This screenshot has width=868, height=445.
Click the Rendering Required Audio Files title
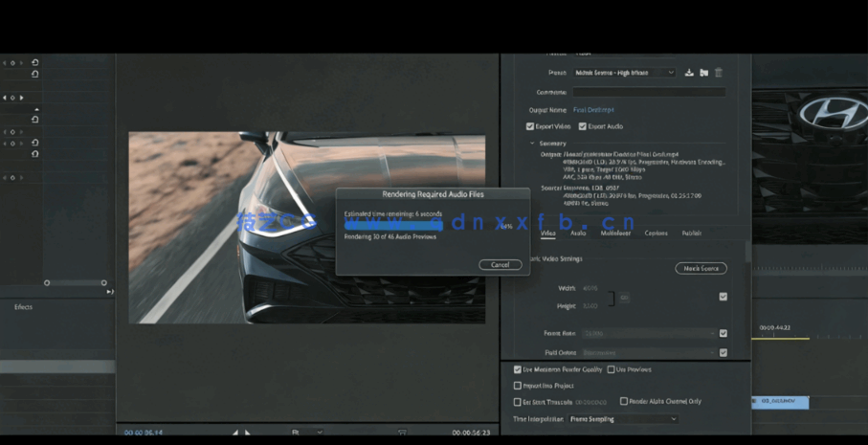point(433,194)
